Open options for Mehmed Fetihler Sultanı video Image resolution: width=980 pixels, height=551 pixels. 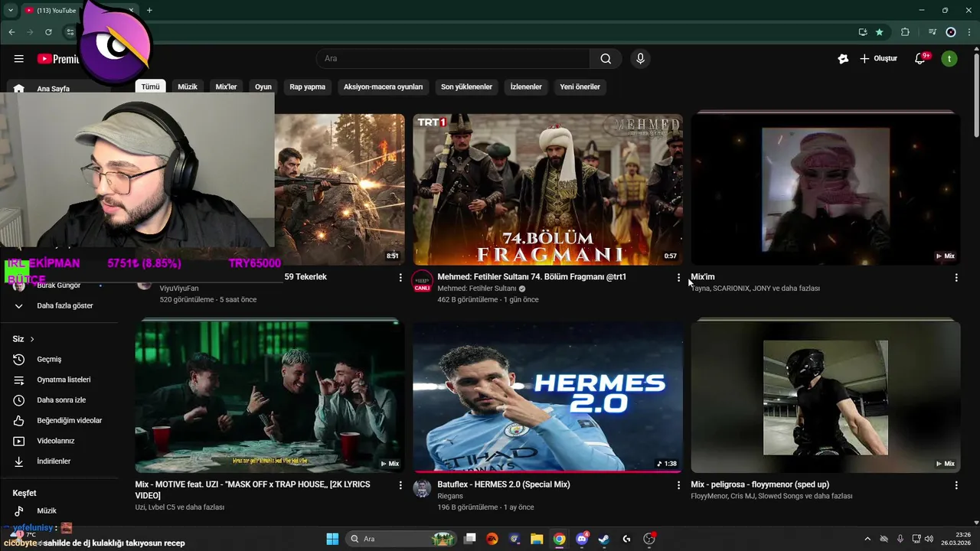[x=678, y=278]
